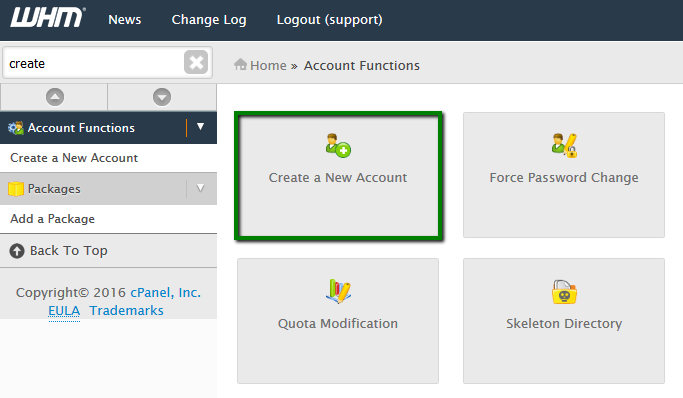Open the Trademarks link

tap(126, 310)
